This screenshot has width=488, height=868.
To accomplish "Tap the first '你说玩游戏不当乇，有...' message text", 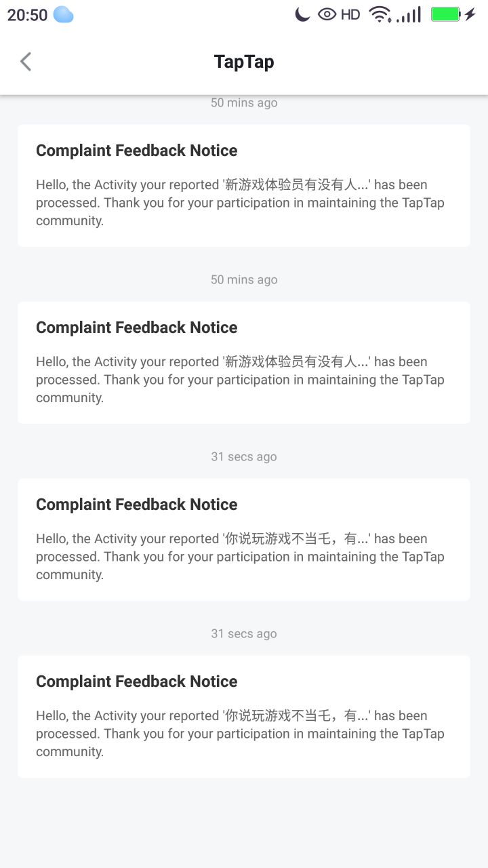I will click(x=241, y=556).
